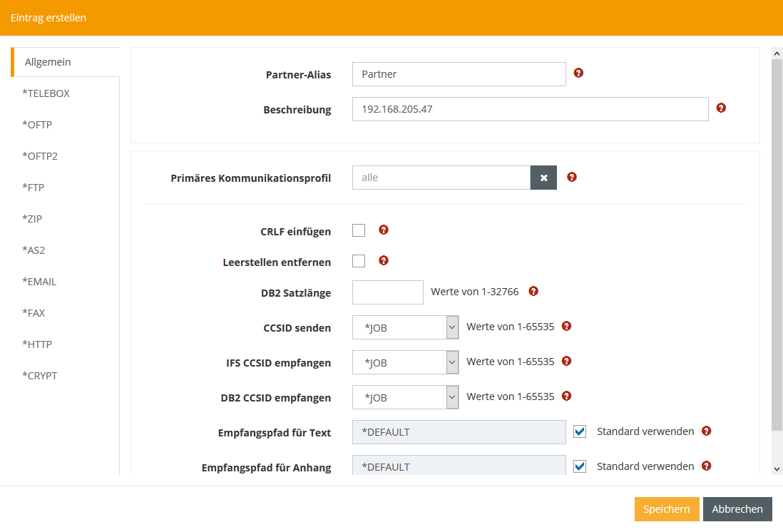
Task: Select the *EMAIL tab in sidebar
Action: coord(39,282)
